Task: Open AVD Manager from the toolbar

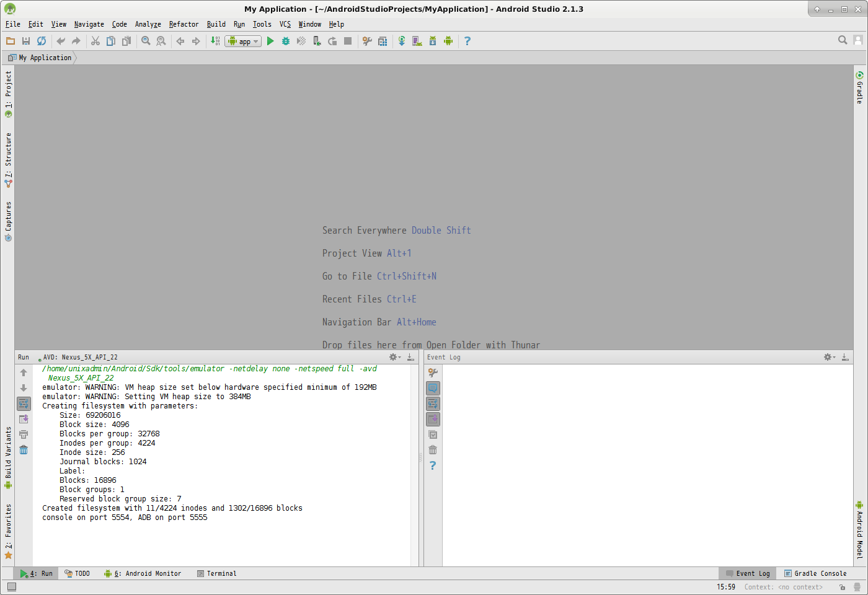Action: 417,41
